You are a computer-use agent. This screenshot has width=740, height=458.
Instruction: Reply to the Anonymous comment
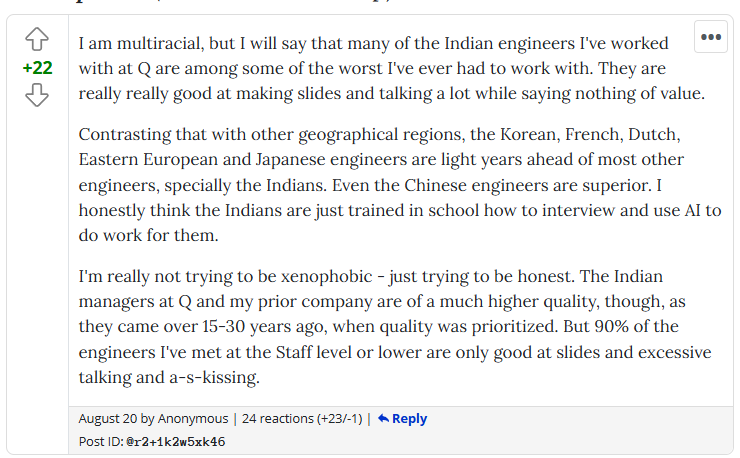pos(409,419)
